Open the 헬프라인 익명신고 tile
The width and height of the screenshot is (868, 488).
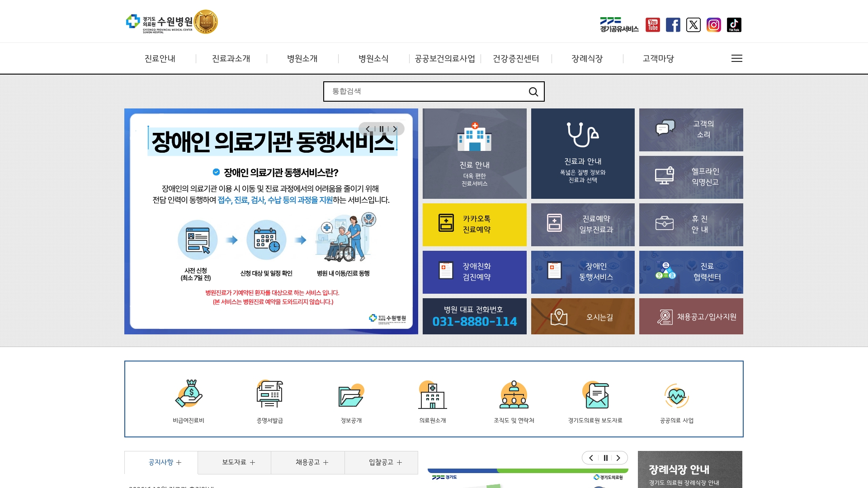[691, 177]
